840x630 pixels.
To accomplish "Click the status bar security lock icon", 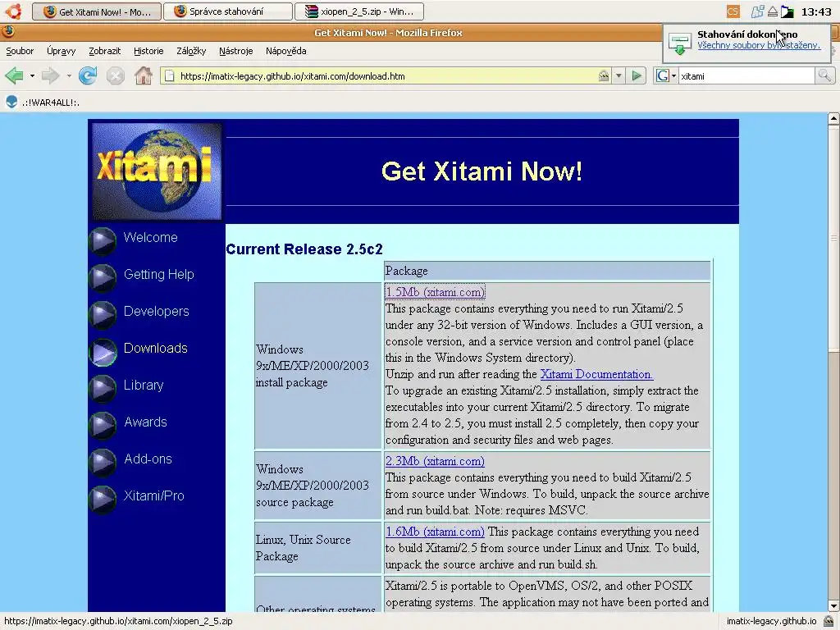I will pos(829,622).
